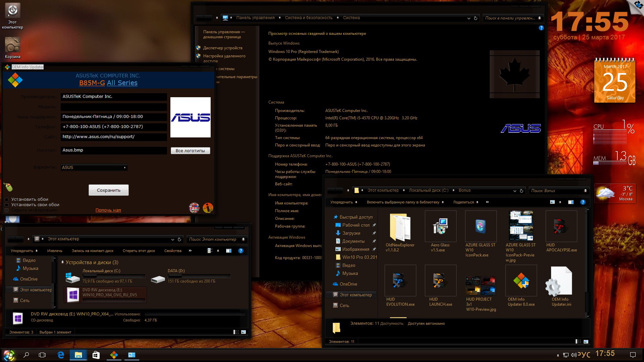Open the Start menu orb
644x362 pixels.
(x=9, y=355)
